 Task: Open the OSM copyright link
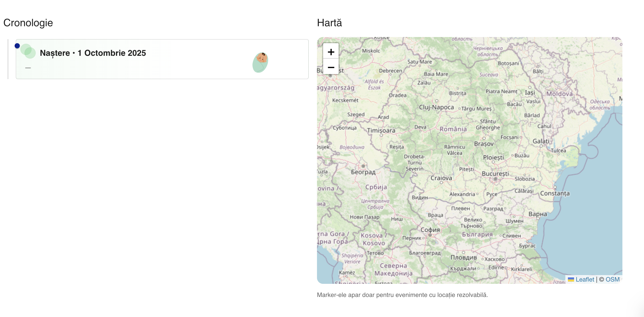pos(612,279)
